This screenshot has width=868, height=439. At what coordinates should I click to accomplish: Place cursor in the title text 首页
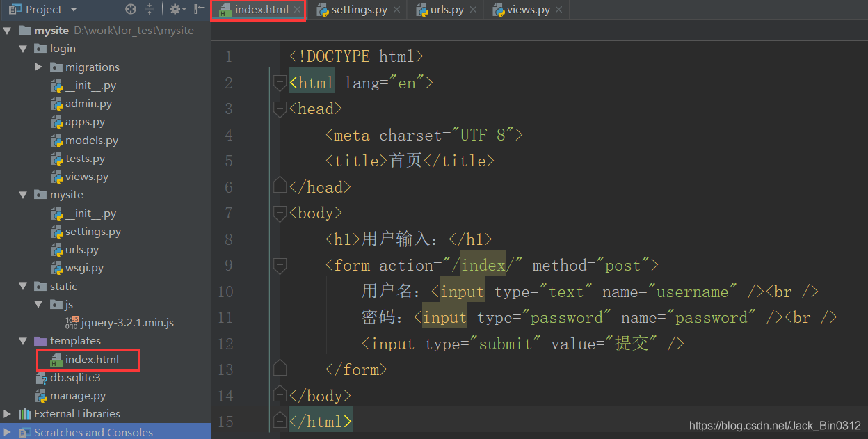tap(405, 161)
